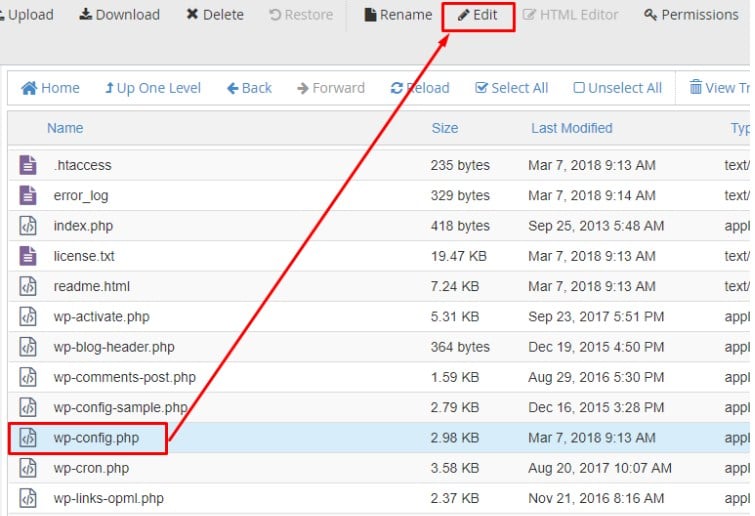The width and height of the screenshot is (755, 516).
Task: Select the wp-cron.php file name
Action: click(x=91, y=468)
